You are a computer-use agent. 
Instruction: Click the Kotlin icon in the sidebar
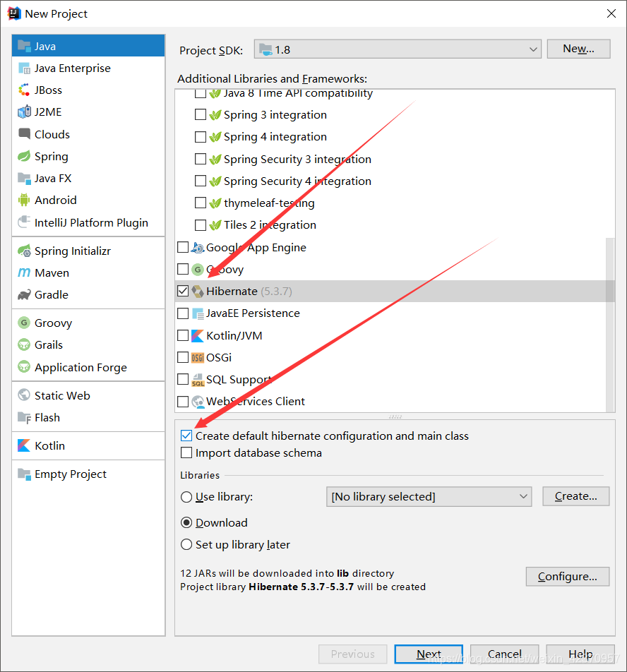coord(24,445)
